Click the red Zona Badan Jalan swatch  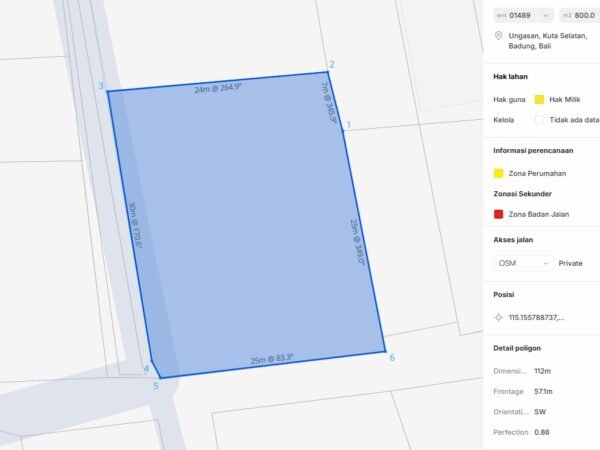[x=499, y=214]
